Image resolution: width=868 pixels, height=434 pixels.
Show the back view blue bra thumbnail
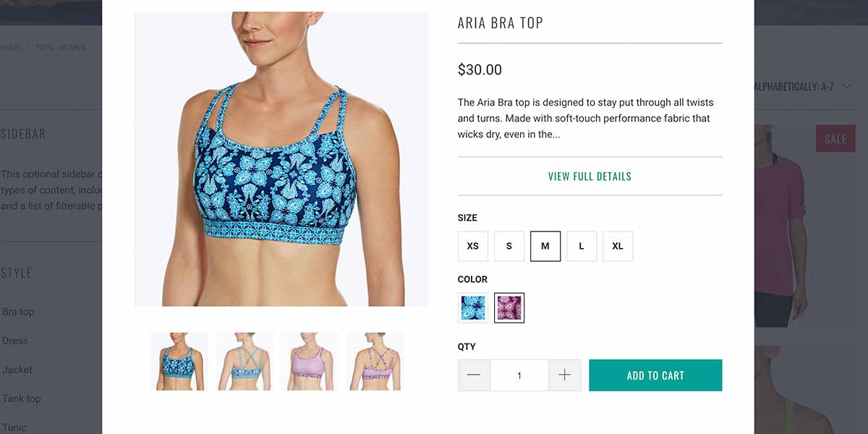click(x=244, y=362)
